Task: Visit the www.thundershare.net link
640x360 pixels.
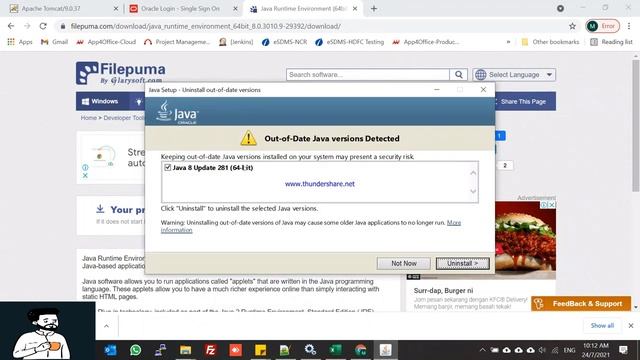Action: pyautogui.click(x=320, y=184)
